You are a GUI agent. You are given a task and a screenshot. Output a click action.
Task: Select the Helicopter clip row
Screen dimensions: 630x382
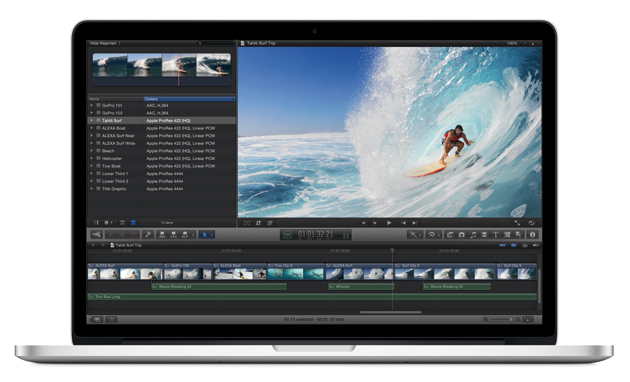tap(162, 158)
